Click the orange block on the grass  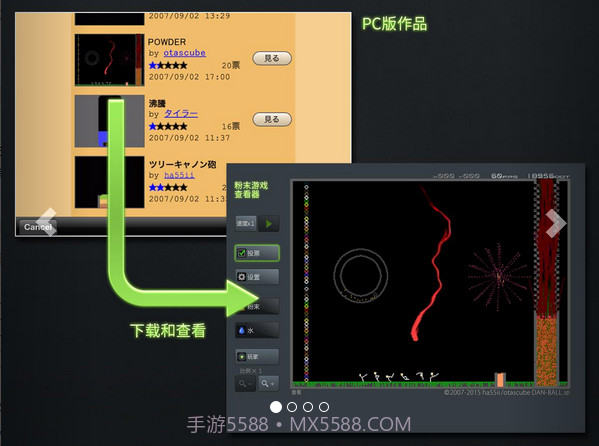pyautogui.click(x=500, y=380)
